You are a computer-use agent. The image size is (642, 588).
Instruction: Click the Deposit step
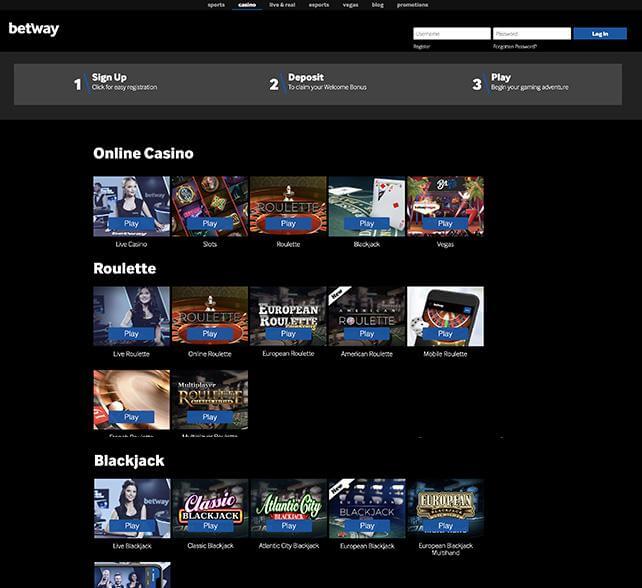318,84
